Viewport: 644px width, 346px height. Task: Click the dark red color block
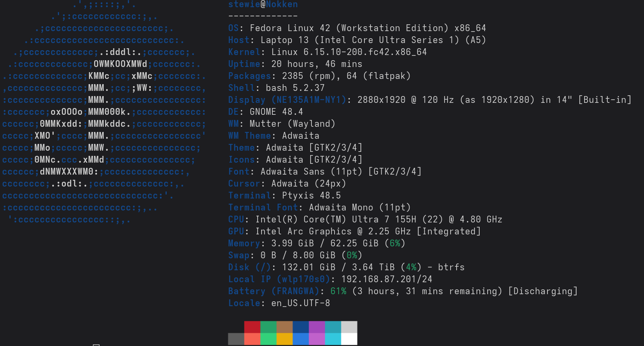click(252, 327)
